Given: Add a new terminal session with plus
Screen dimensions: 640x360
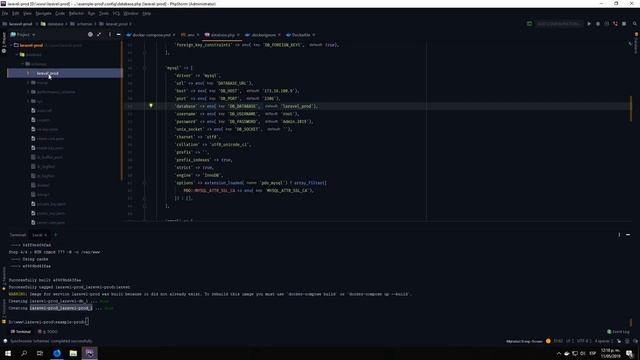Looking at the screenshot, I should [56, 235].
